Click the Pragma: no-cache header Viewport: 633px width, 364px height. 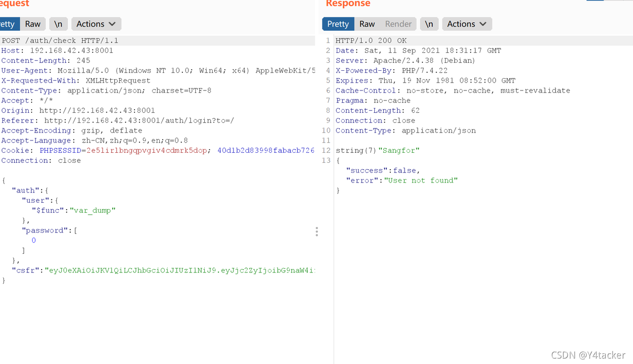(x=373, y=100)
